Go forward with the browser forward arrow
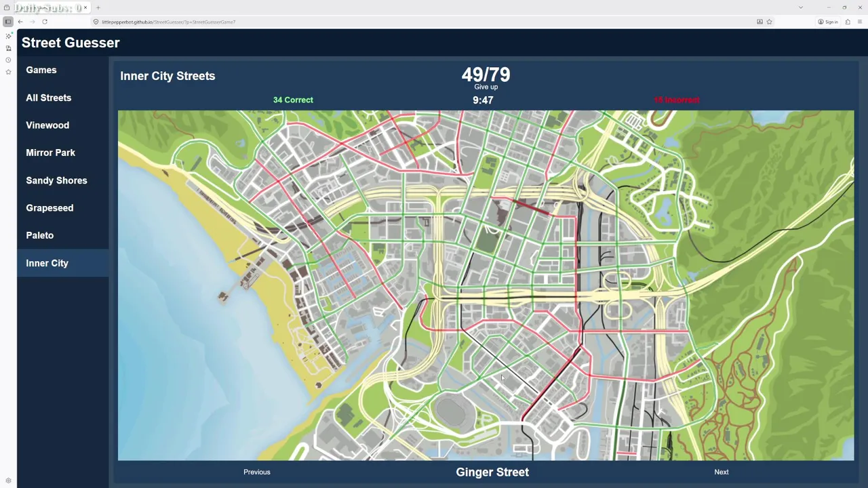The image size is (868, 488). click(x=32, y=22)
